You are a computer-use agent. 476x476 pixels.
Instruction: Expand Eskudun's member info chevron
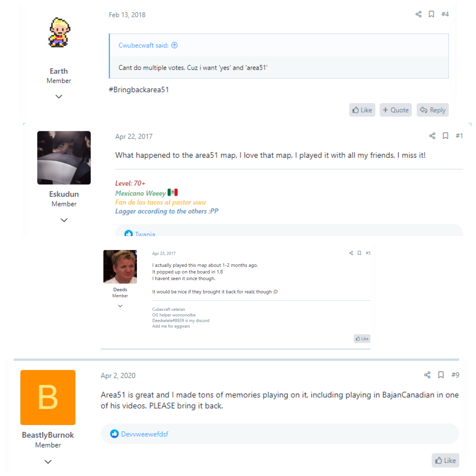[64, 220]
